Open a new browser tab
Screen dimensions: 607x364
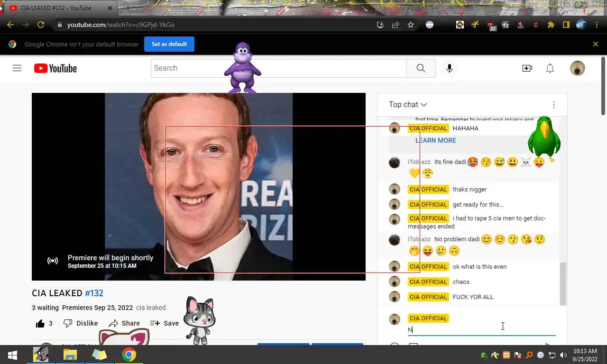pos(127,8)
